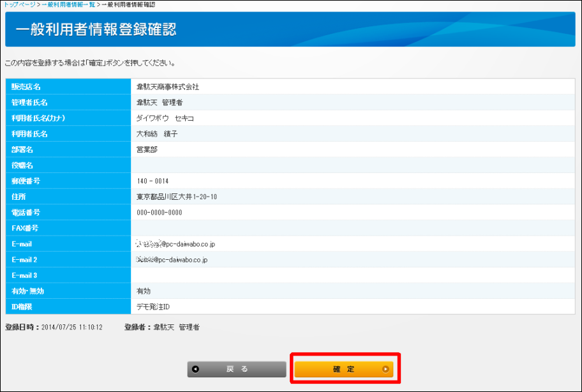Click the ダイワボウ セキコ kana name value

[x=165, y=118]
